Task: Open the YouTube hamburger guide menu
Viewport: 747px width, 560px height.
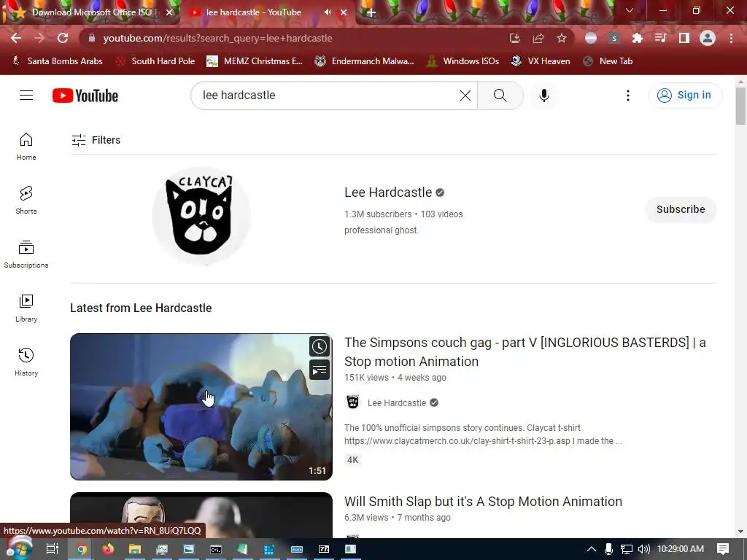Action: tap(26, 96)
